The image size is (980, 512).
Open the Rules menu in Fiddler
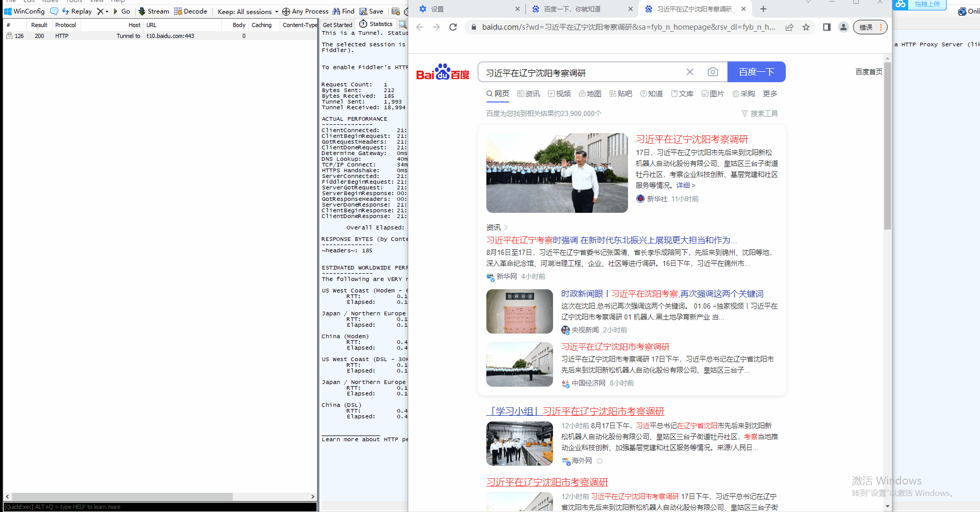point(50,2)
